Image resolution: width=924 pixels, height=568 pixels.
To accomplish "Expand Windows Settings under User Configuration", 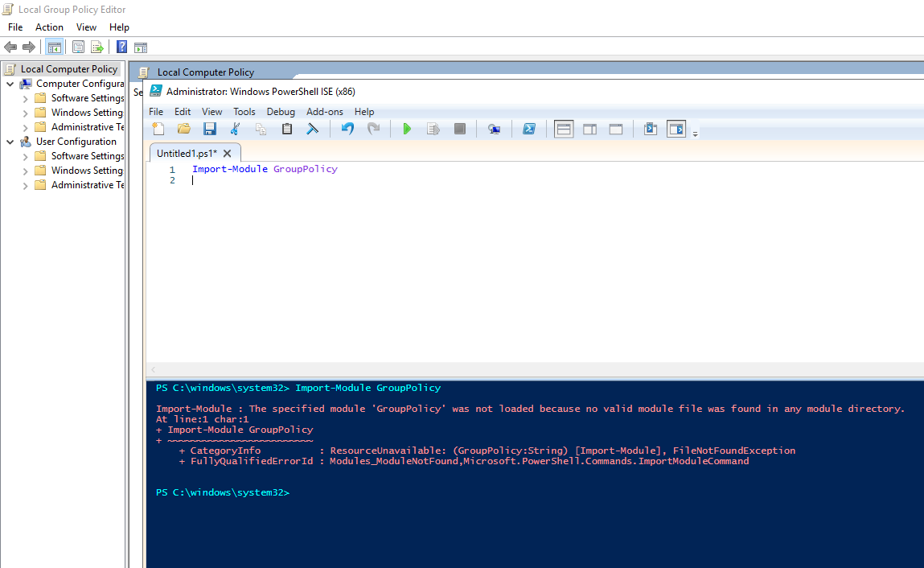I will 26,171.
